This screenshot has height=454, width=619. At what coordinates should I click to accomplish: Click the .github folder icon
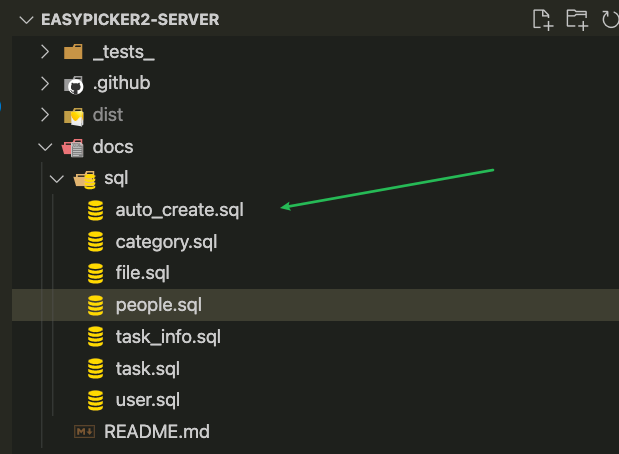(x=74, y=84)
